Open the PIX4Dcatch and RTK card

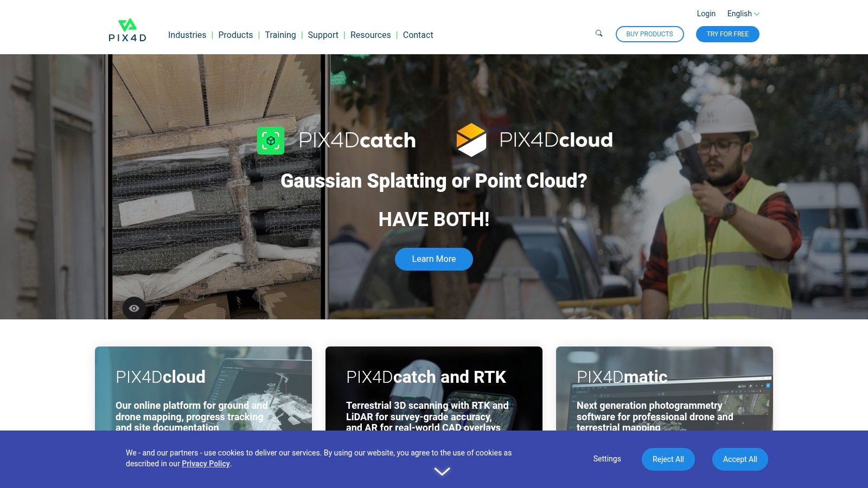(x=434, y=389)
